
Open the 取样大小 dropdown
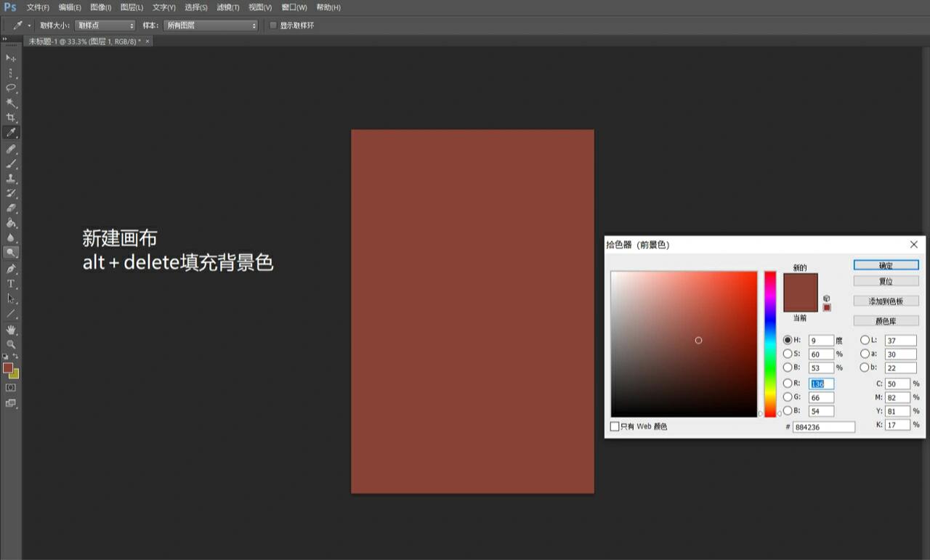(105, 25)
